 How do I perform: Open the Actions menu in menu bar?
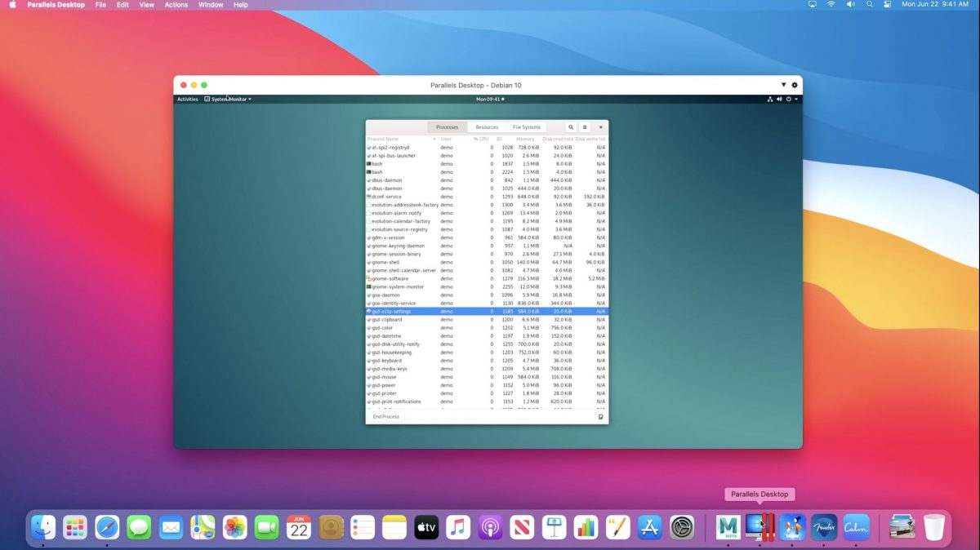pyautogui.click(x=176, y=5)
